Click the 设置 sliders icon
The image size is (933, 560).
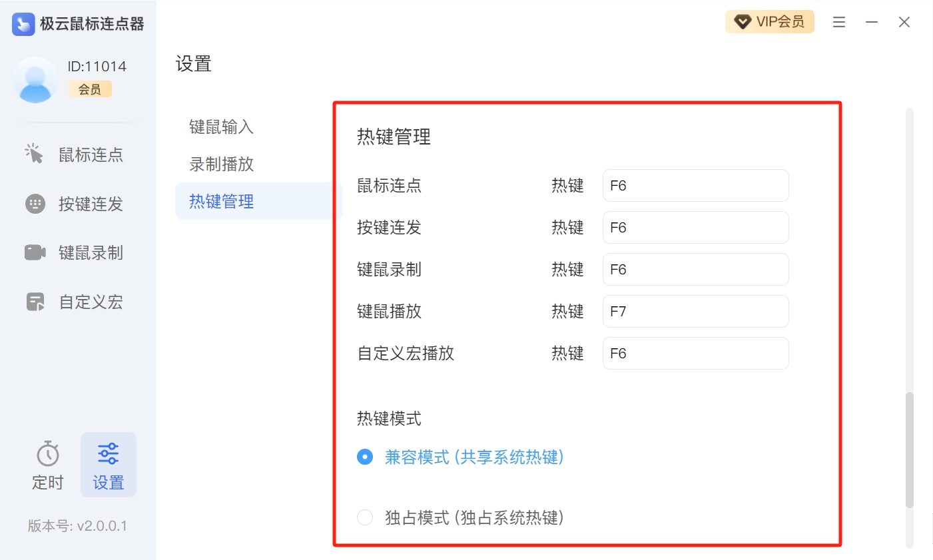[x=108, y=454]
